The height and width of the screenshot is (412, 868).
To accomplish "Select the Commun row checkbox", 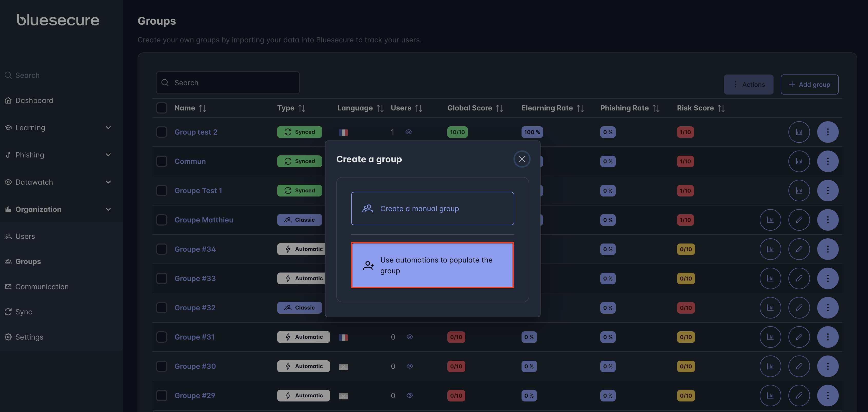I will point(162,161).
